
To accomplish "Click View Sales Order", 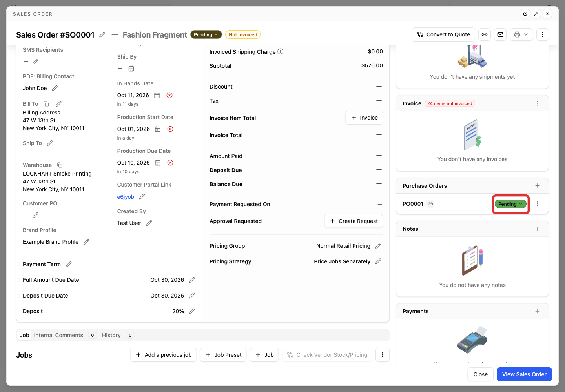I will [x=524, y=374].
